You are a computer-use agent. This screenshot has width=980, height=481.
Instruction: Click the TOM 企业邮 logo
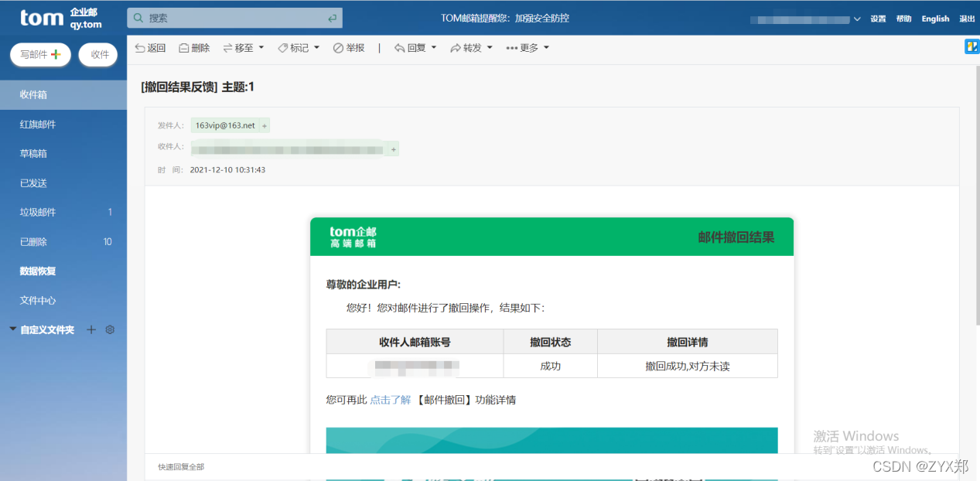(x=60, y=18)
